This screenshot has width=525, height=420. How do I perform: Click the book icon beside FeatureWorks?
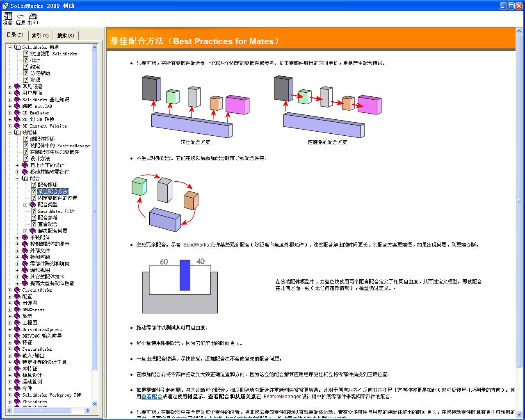pyautogui.click(x=17, y=349)
